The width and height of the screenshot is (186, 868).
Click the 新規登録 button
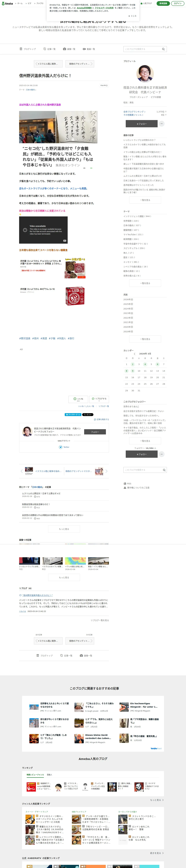[163, 3]
